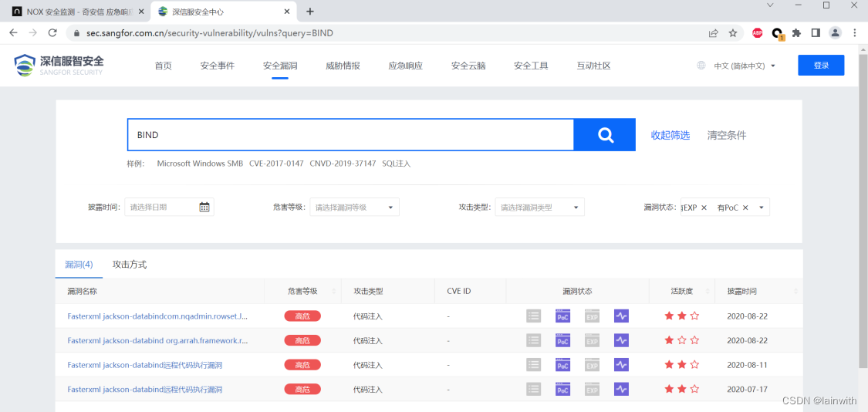Click the blue search magnifier button

tap(604, 134)
